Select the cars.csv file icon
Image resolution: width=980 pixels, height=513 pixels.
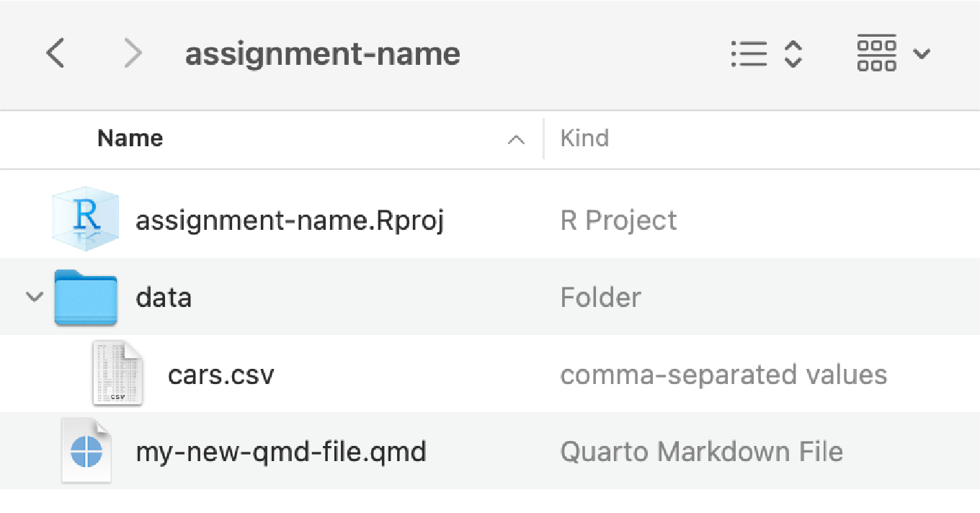pyautogui.click(x=117, y=373)
